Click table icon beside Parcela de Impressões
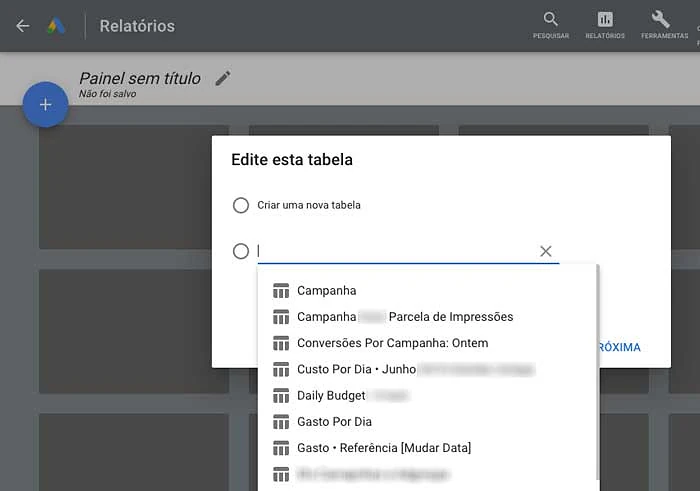Viewport: 700px width, 491px height. click(281, 317)
